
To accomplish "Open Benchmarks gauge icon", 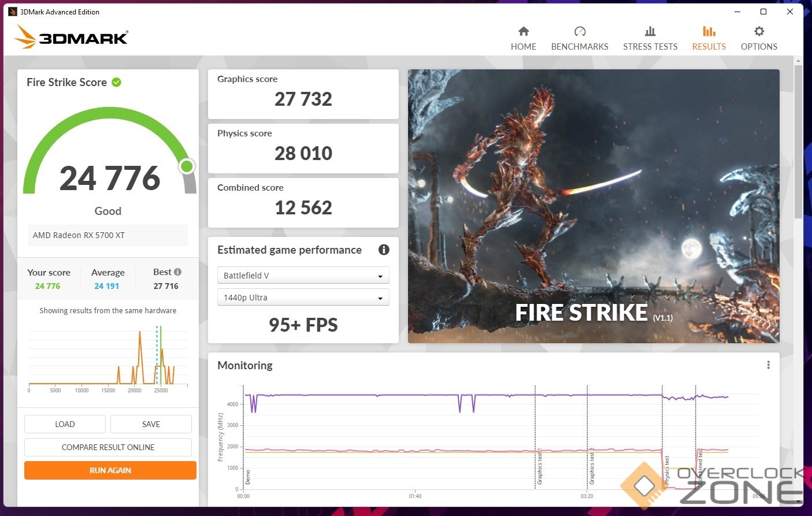I will [580, 32].
